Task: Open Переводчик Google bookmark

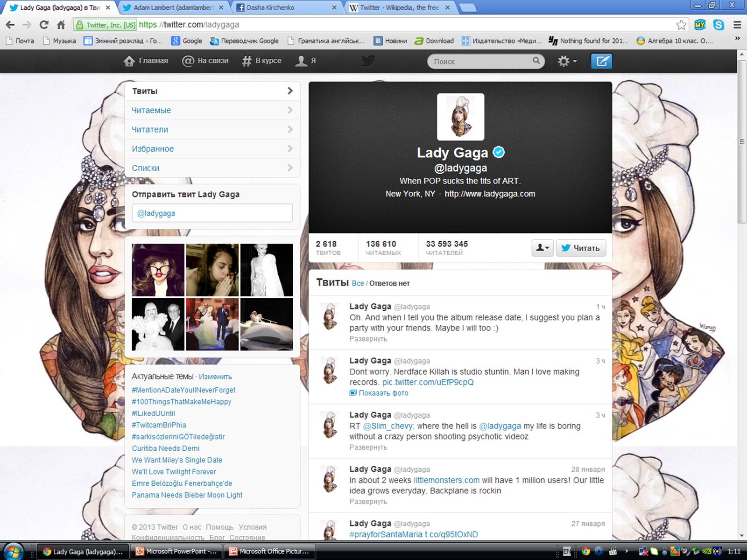Action: [244, 41]
